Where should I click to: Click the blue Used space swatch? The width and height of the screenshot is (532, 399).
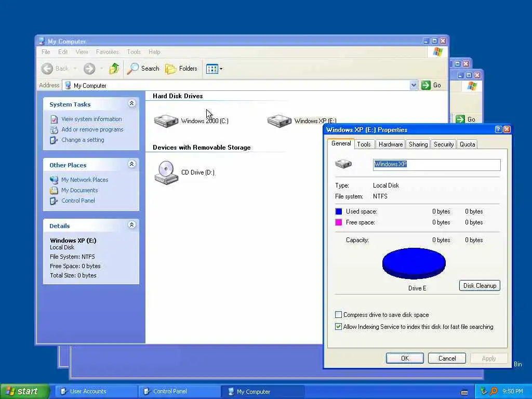click(x=339, y=211)
